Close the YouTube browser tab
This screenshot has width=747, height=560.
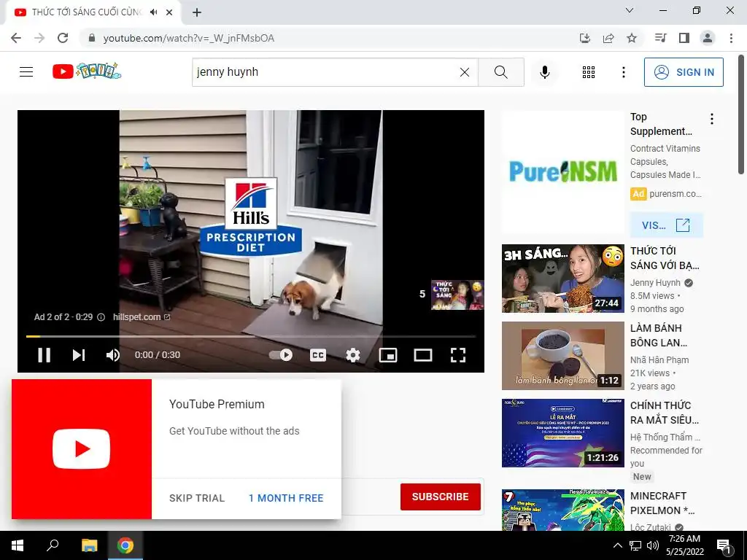pos(169,12)
